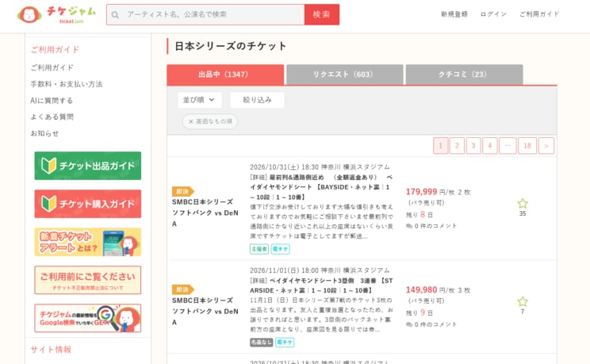Screen dimensions: 590x364
Task: Click the 2026/11/01(日) 18:00 date line
Action: [x=320, y=270]
